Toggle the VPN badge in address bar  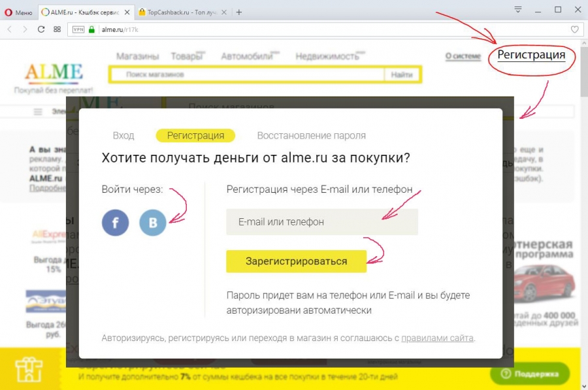tap(78, 29)
